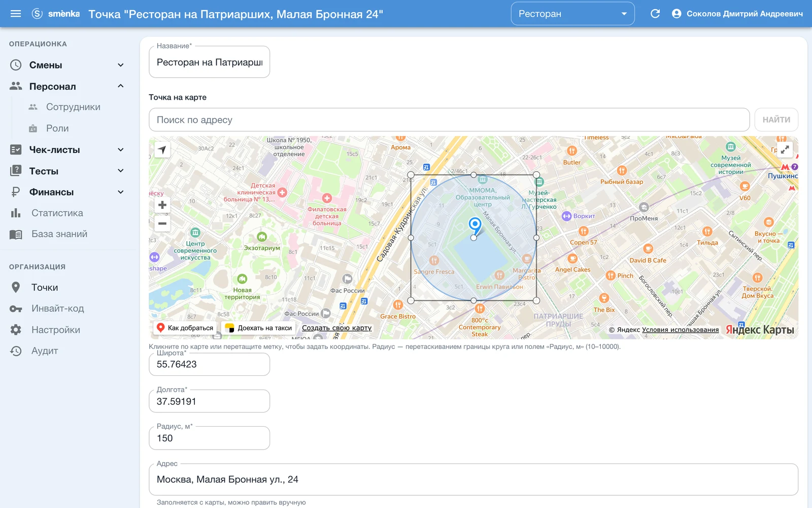Click the Радиус, м input field
Viewport: 812px width, 508px height.
click(209, 438)
